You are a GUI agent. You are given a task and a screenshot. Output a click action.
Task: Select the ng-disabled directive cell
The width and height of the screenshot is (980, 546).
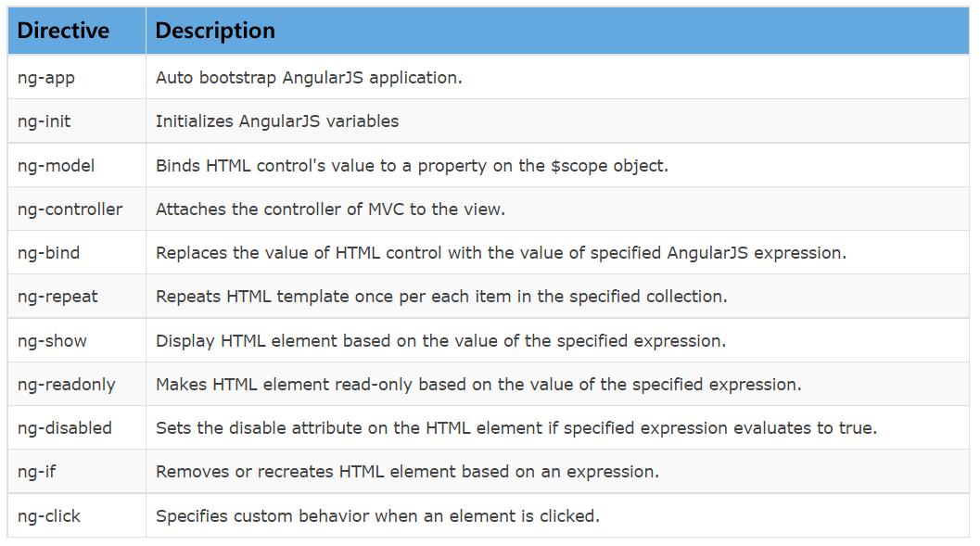click(77, 428)
